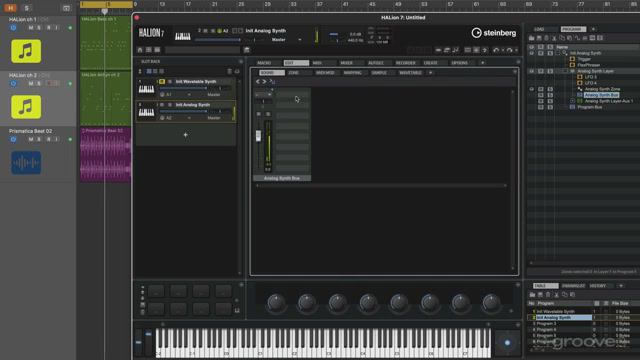Image resolution: width=640 pixels, height=360 pixels.
Task: Click the first quick control knob
Action: tap(276, 303)
